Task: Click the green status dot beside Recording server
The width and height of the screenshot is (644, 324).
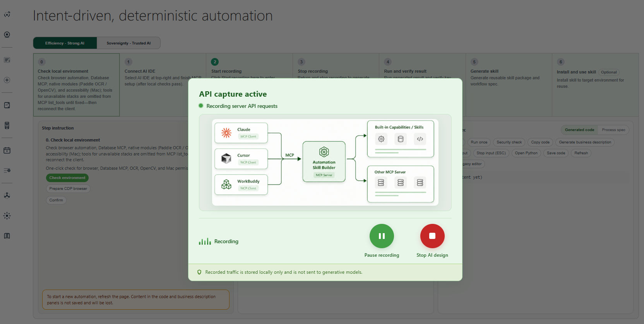Action: [x=201, y=106]
